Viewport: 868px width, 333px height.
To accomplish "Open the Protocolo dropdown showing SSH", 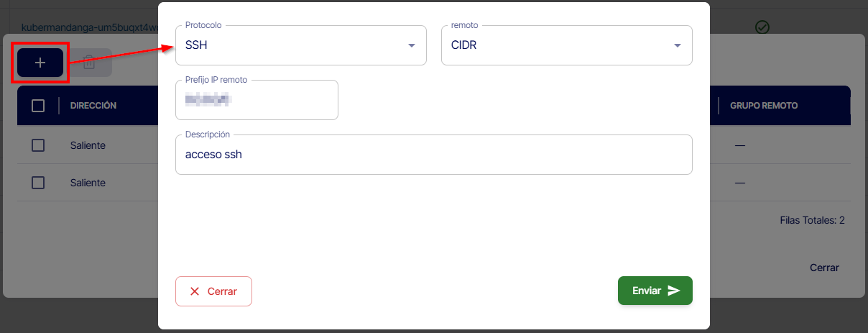I will (300, 45).
